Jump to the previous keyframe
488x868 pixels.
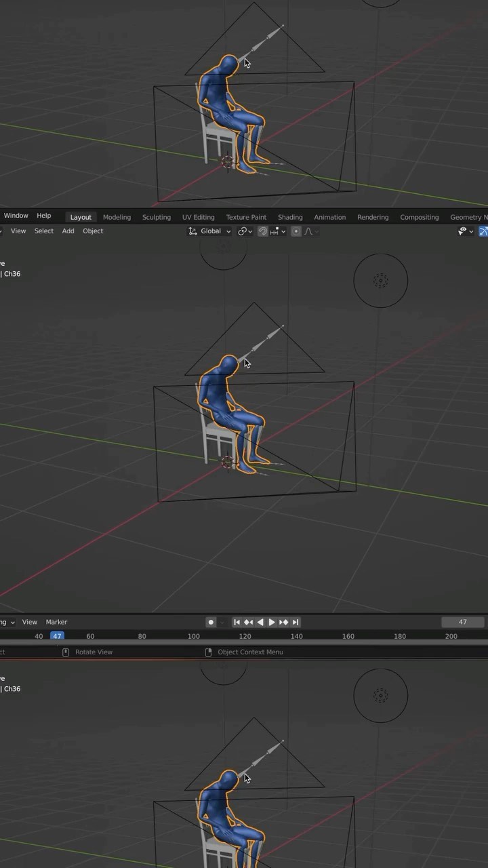248,622
